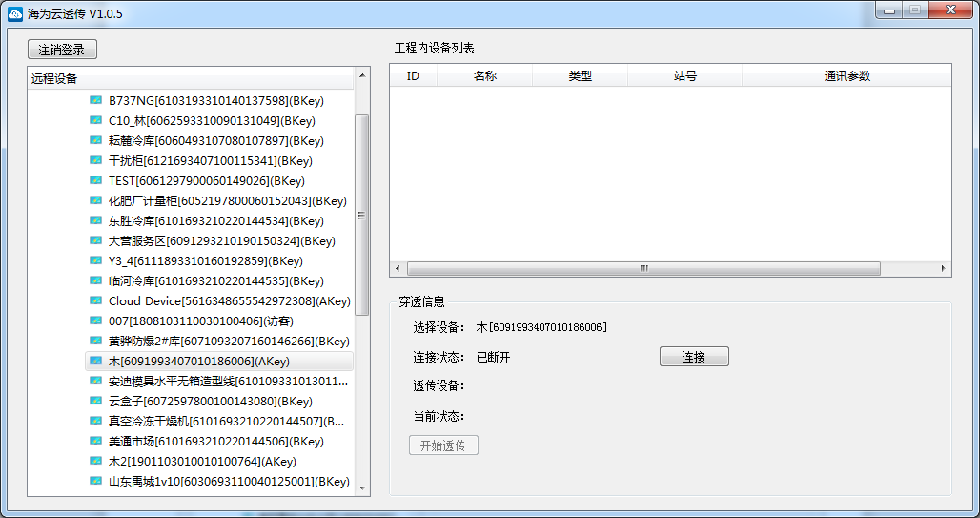
Task: Click the device icon beside TEST
Action: click(95, 180)
